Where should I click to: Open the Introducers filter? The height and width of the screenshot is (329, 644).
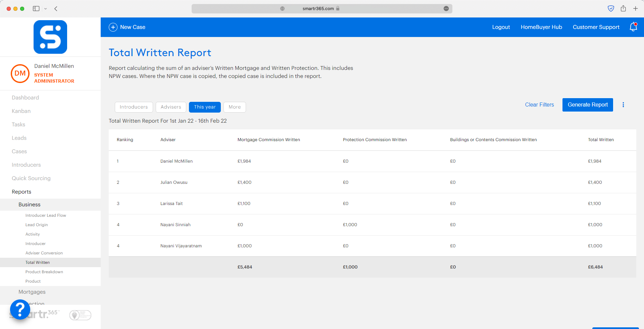pos(134,107)
